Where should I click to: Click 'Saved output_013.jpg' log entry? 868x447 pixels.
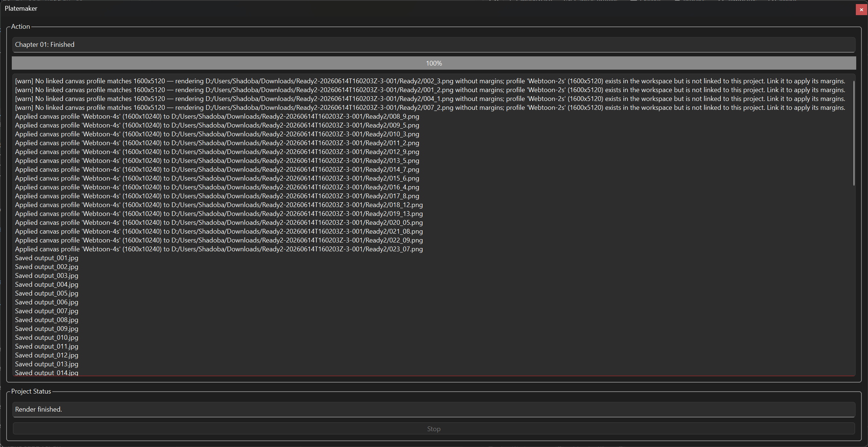click(x=47, y=364)
